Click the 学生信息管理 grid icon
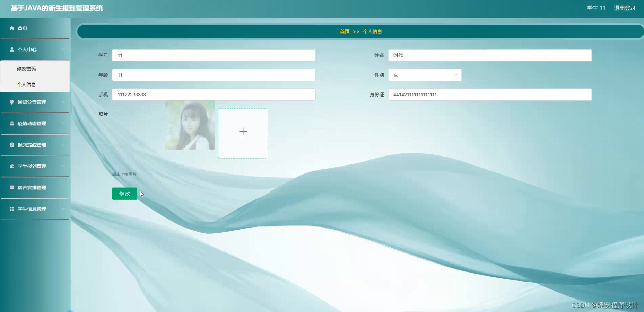The image size is (644, 312). point(11,209)
